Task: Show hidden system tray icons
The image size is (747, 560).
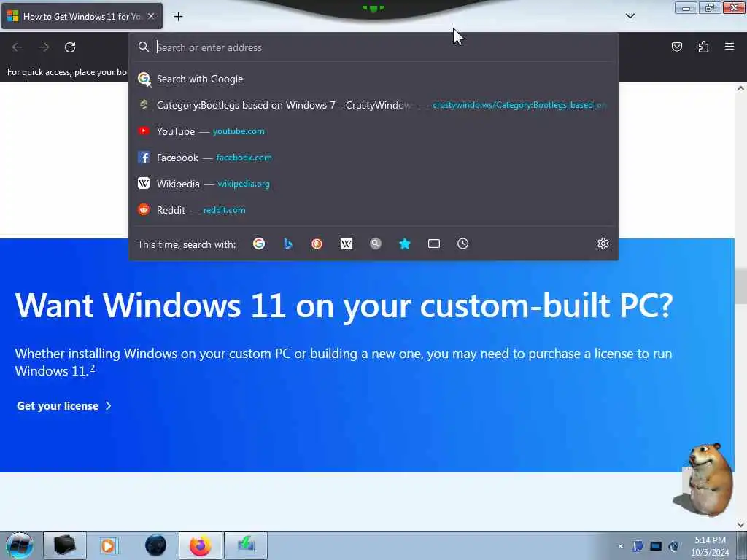Action: tap(620, 547)
